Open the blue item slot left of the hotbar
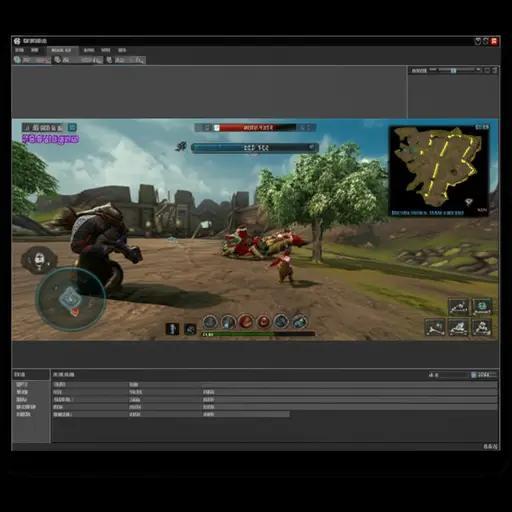 tap(172, 329)
